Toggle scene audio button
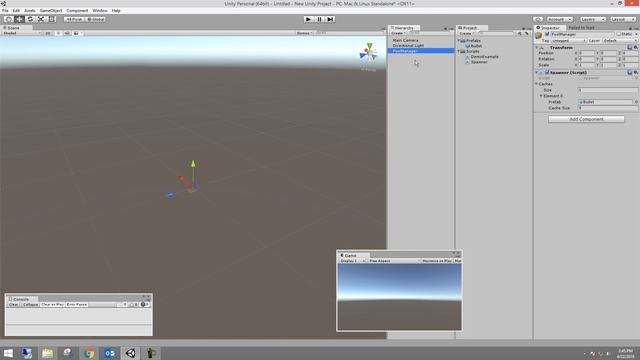Image resolution: width=640 pixels, height=360 pixels. click(67, 33)
